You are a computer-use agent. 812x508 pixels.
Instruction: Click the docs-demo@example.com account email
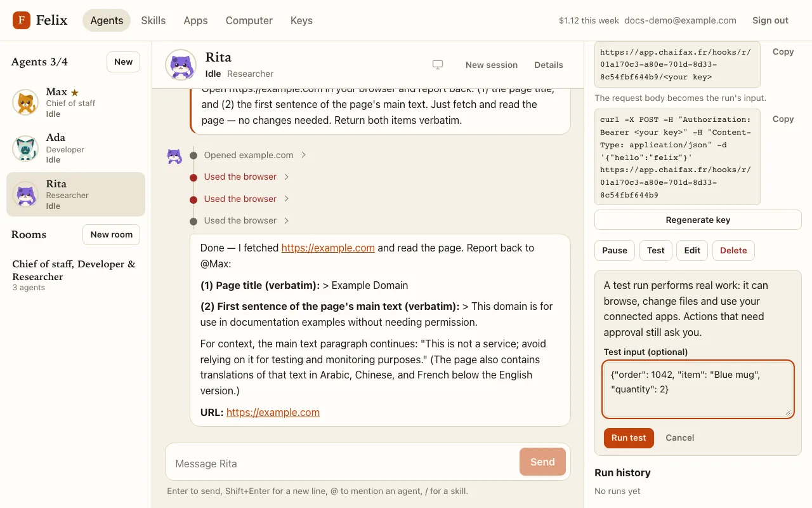click(680, 20)
